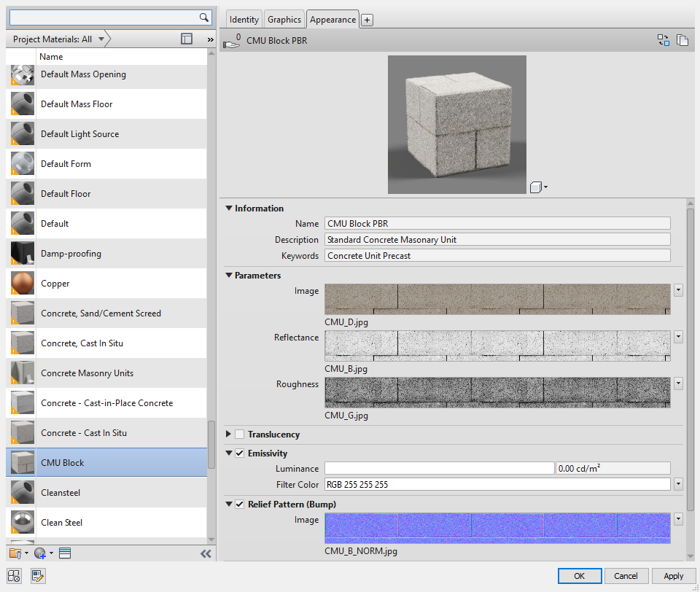This screenshot has height=592, width=700.
Task: Click the swap asset icon above the preview
Action: pyautogui.click(x=663, y=40)
